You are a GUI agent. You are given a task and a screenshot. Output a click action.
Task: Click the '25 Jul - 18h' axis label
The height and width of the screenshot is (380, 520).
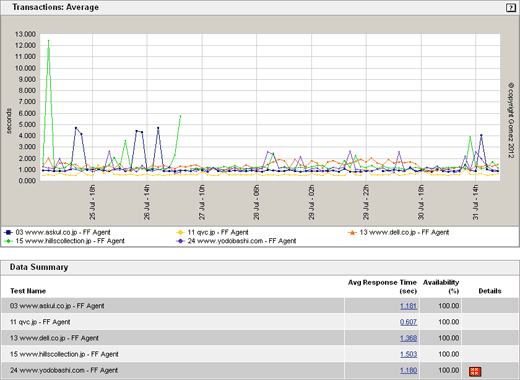pos(92,202)
